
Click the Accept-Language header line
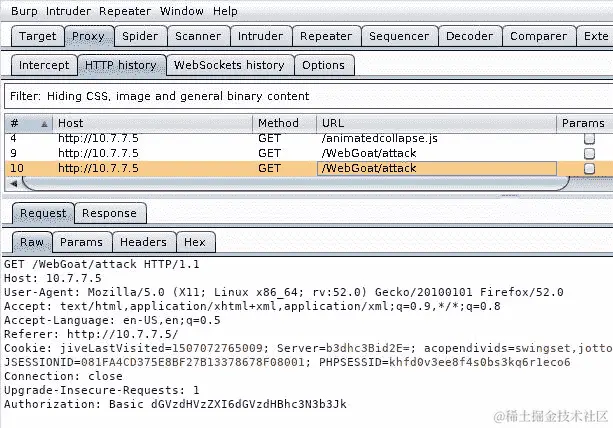112,321
